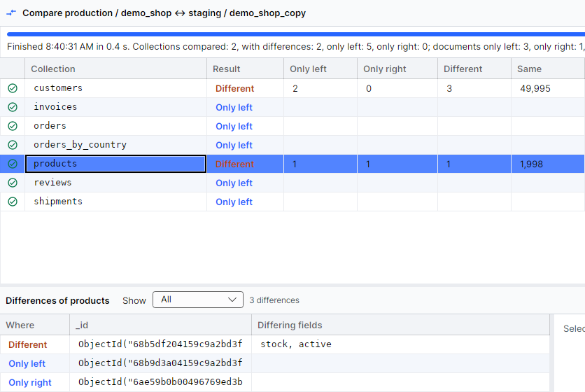Click ObjectId starting with 6ae59b0b0049
The image size is (585, 392).
click(160, 382)
